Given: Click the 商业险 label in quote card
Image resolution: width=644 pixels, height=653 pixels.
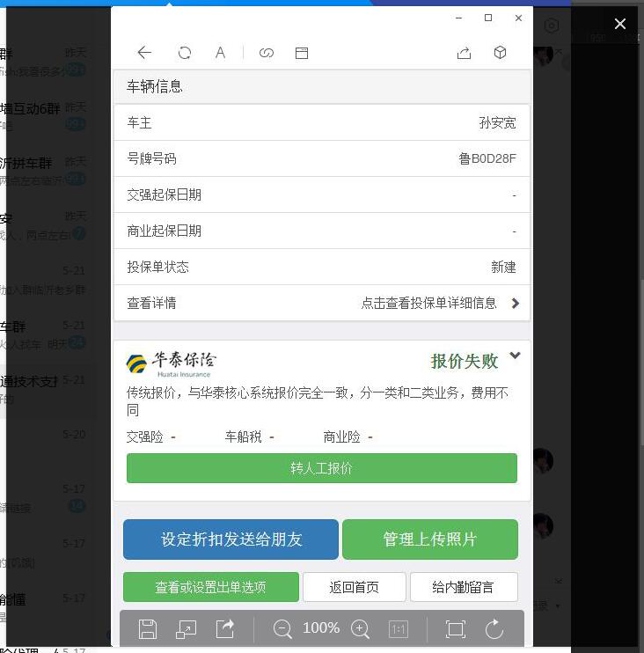Looking at the screenshot, I should [x=341, y=437].
